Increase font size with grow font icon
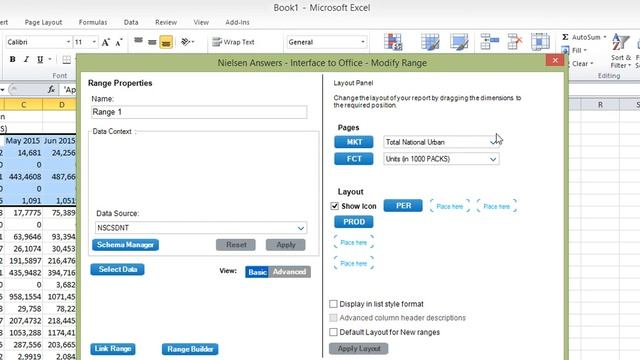Viewport: 640px width, 360px height. 105,42
